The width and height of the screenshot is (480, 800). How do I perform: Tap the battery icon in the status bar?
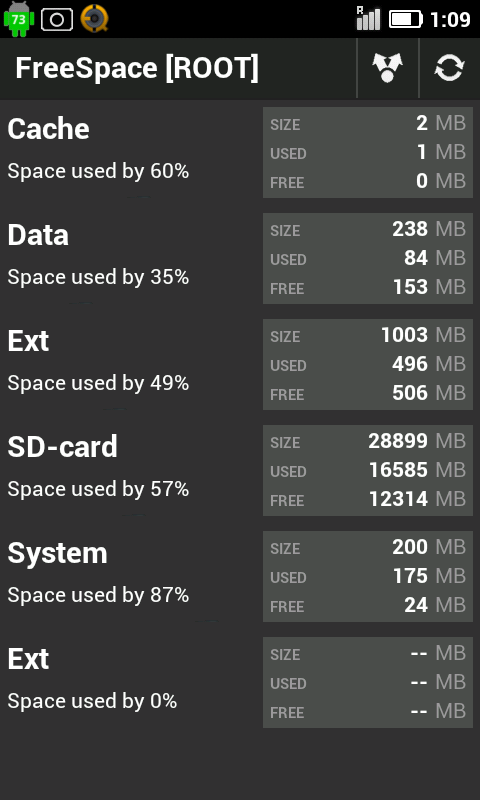pos(406,19)
